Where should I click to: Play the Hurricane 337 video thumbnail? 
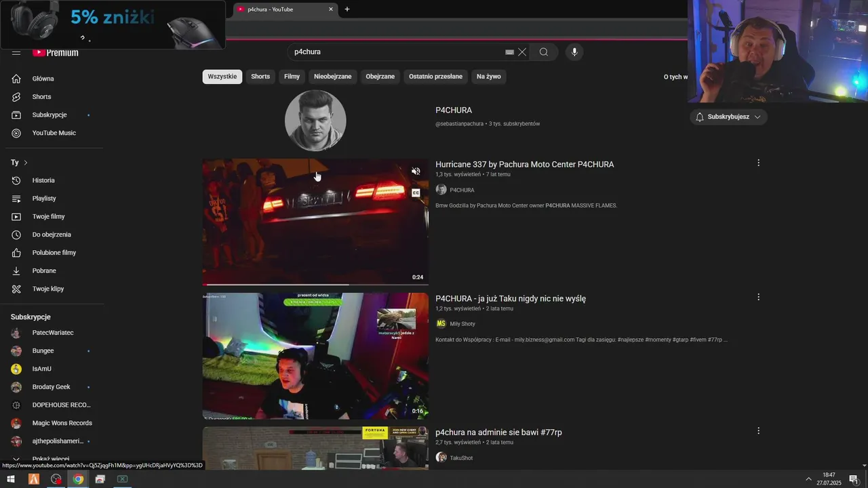315,222
